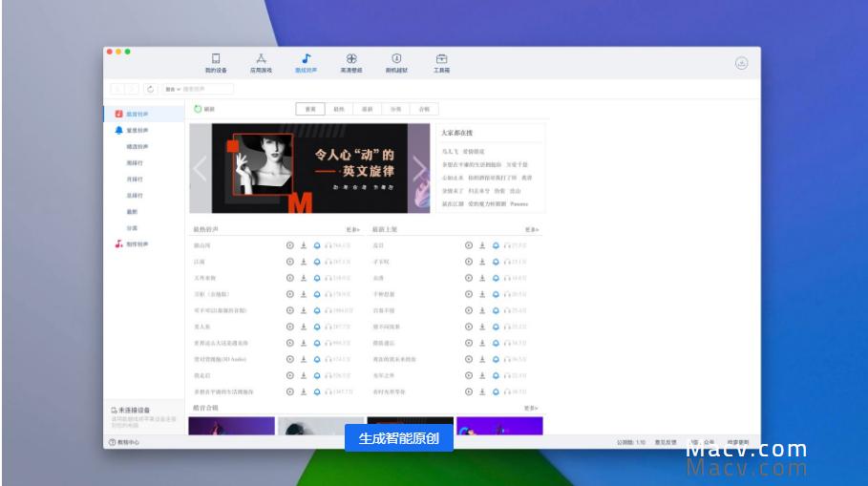Viewport: 868px width, 486px height.
Task: Switch to the Hottest tab (最热)
Action: [x=339, y=109]
